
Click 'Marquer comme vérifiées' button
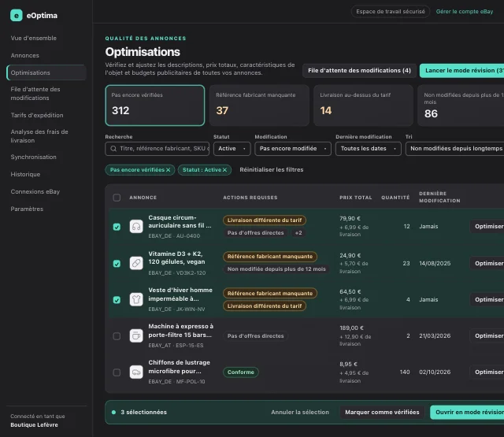pos(382,413)
